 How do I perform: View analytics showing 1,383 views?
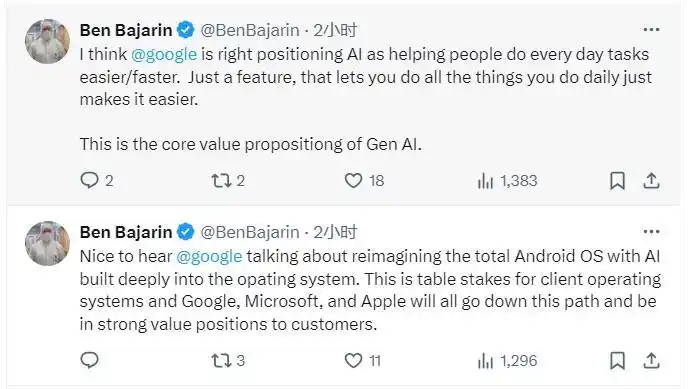(486, 181)
